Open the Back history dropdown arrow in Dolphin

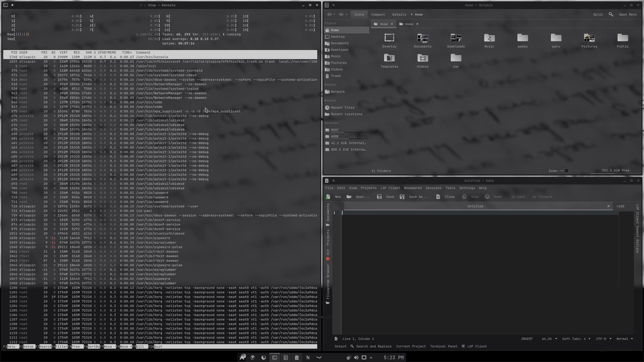[334, 14]
